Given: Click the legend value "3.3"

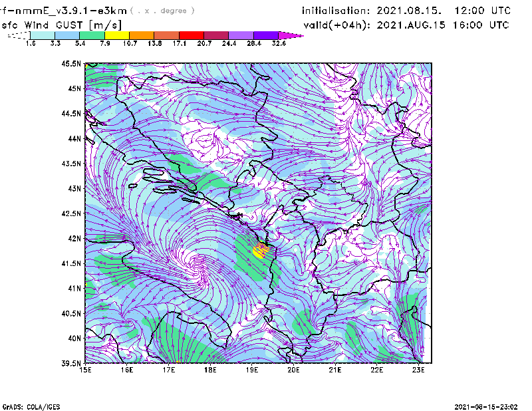Looking at the screenshot, I should 55,43.
